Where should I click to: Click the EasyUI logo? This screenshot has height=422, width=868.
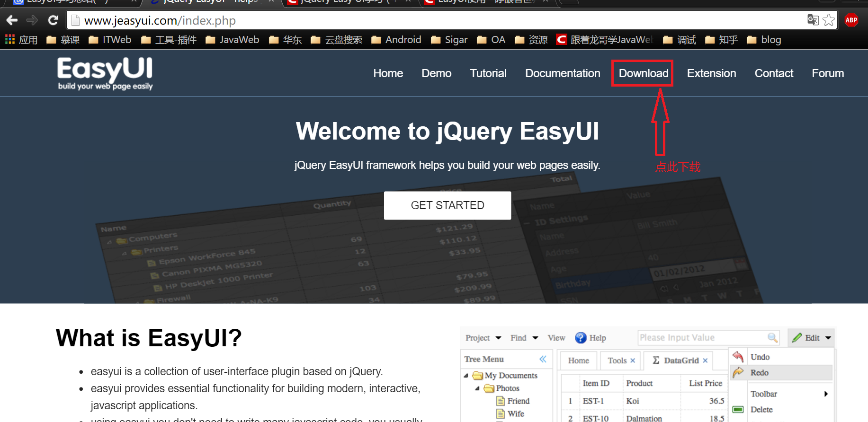(105, 73)
